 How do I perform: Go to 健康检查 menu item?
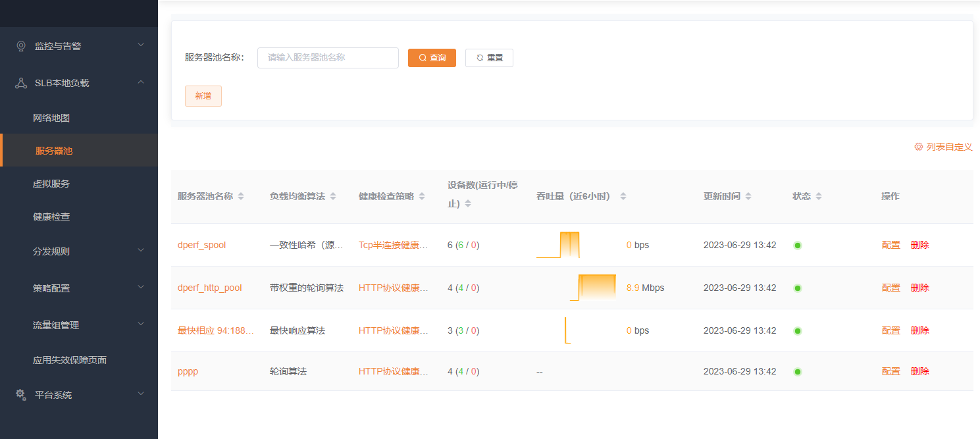51,217
